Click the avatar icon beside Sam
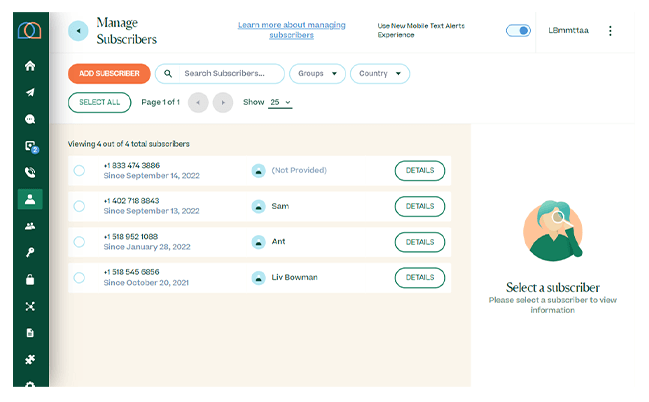Image resolution: width=649 pixels, height=402 pixels. [258, 206]
